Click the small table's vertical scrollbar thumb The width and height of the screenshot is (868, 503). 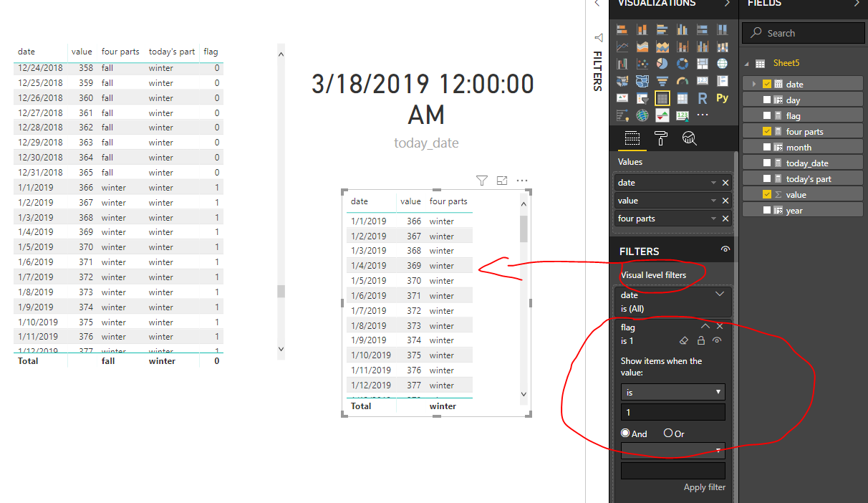pyautogui.click(x=524, y=229)
